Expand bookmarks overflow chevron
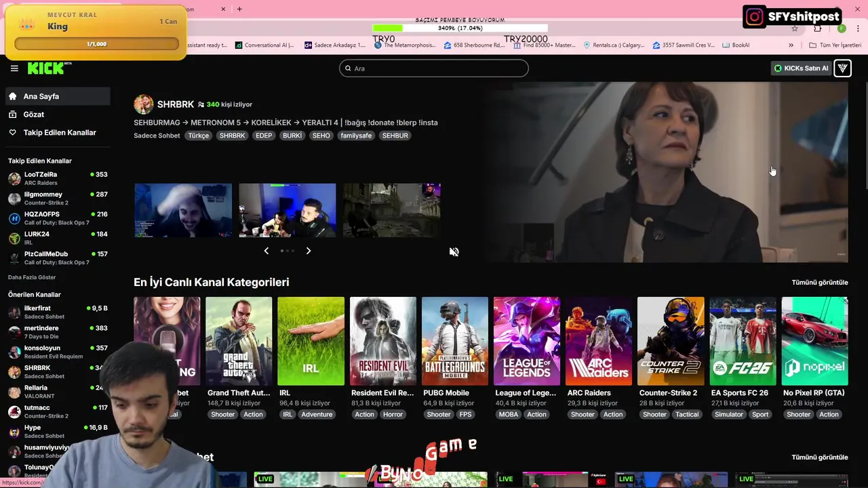 click(791, 45)
